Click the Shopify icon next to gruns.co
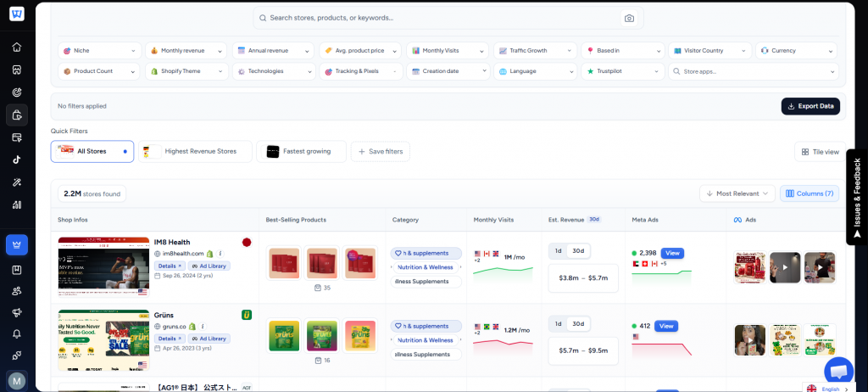This screenshot has height=392, width=868. click(x=192, y=327)
